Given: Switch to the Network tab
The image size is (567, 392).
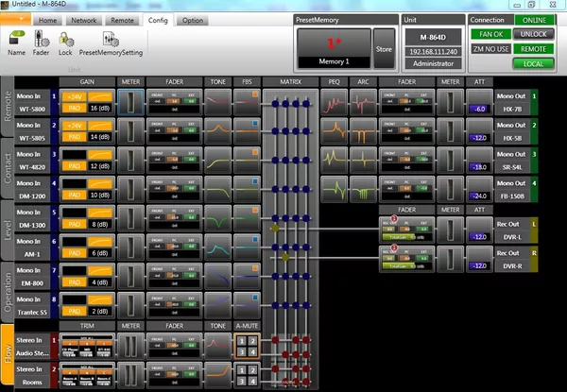Looking at the screenshot, I should click(x=83, y=20).
